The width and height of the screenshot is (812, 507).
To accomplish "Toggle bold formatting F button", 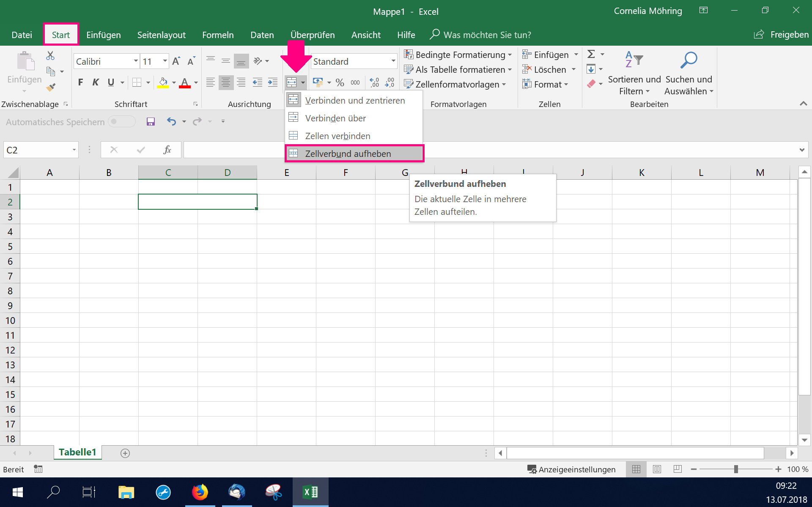I will [80, 82].
